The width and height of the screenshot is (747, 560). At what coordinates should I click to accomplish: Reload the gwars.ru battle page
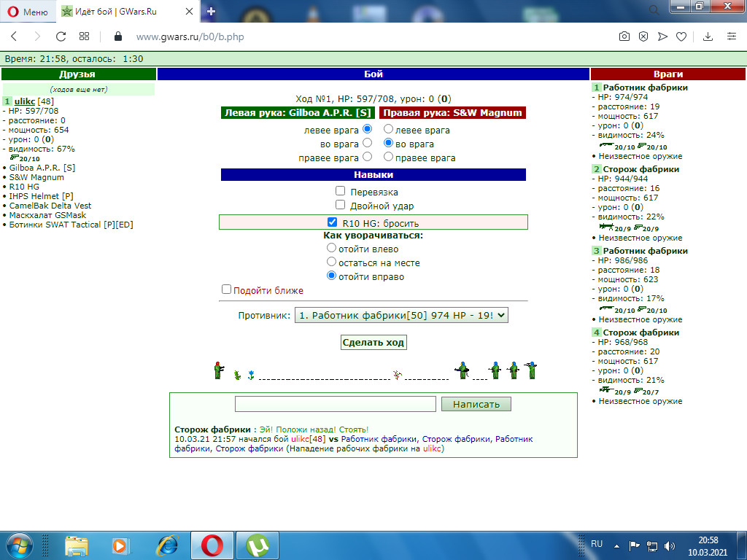pyautogui.click(x=61, y=36)
